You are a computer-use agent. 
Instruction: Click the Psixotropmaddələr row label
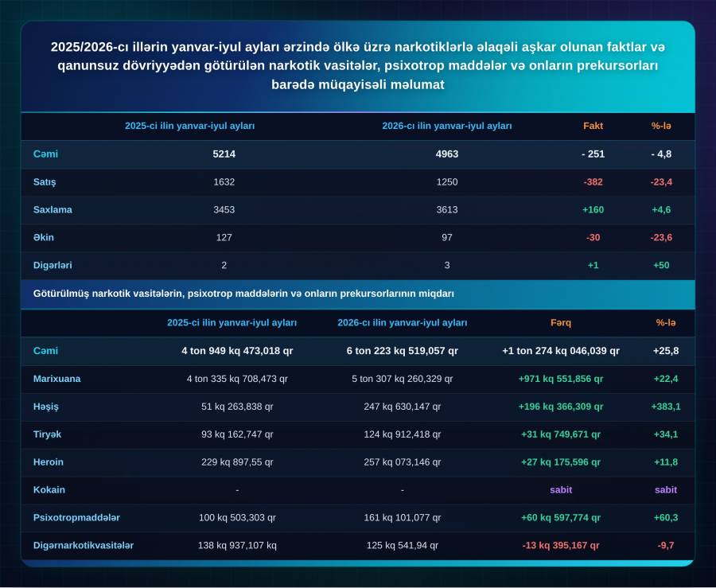coord(76,518)
